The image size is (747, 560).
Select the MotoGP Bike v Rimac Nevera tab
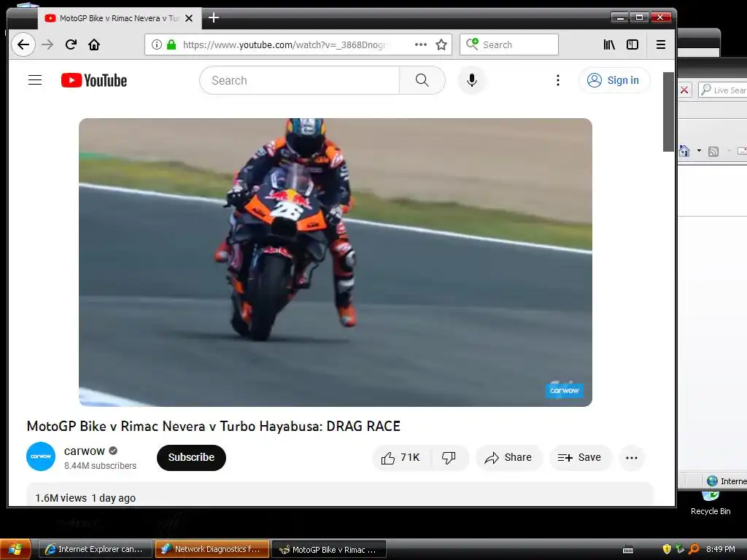point(119,18)
